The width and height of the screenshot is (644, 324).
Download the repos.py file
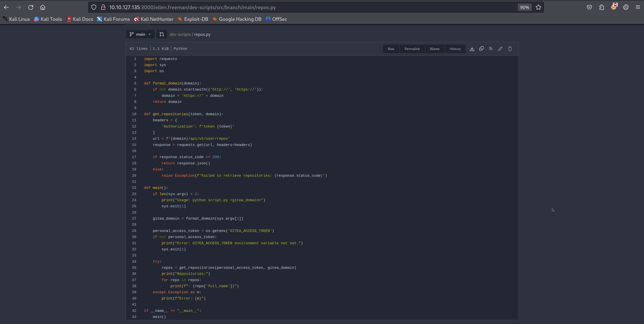pos(472,49)
